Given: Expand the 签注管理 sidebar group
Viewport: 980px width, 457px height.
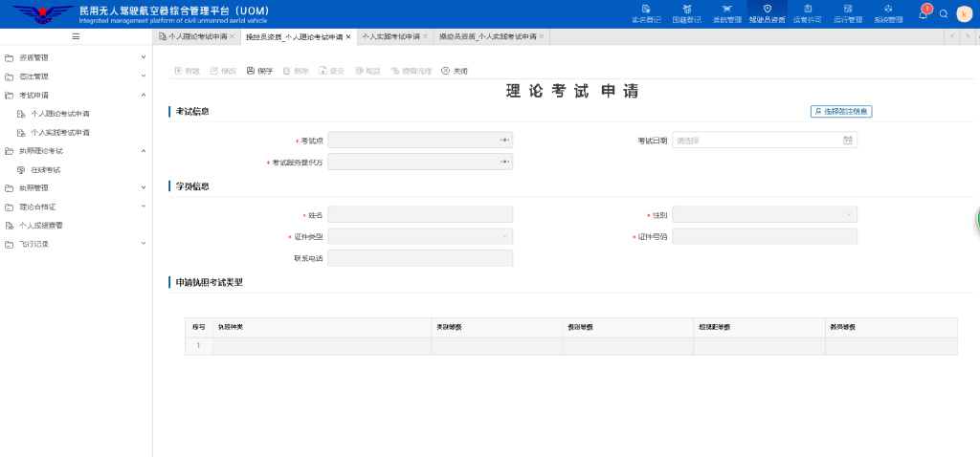Looking at the screenshot, I should [x=77, y=76].
